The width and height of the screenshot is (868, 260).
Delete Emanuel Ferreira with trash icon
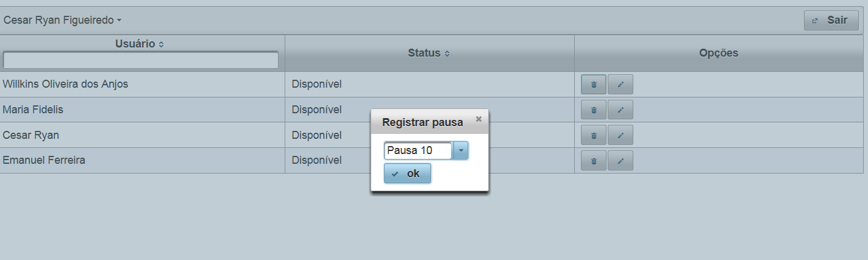click(x=594, y=161)
